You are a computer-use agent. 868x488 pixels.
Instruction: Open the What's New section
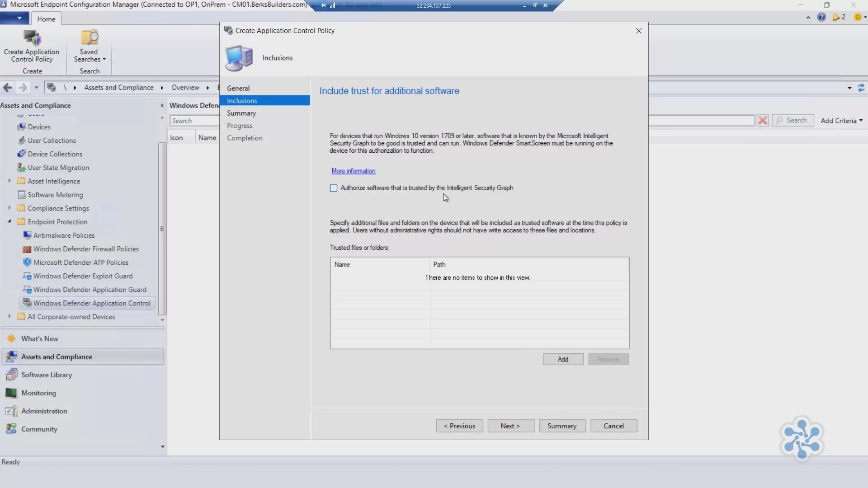tap(39, 338)
